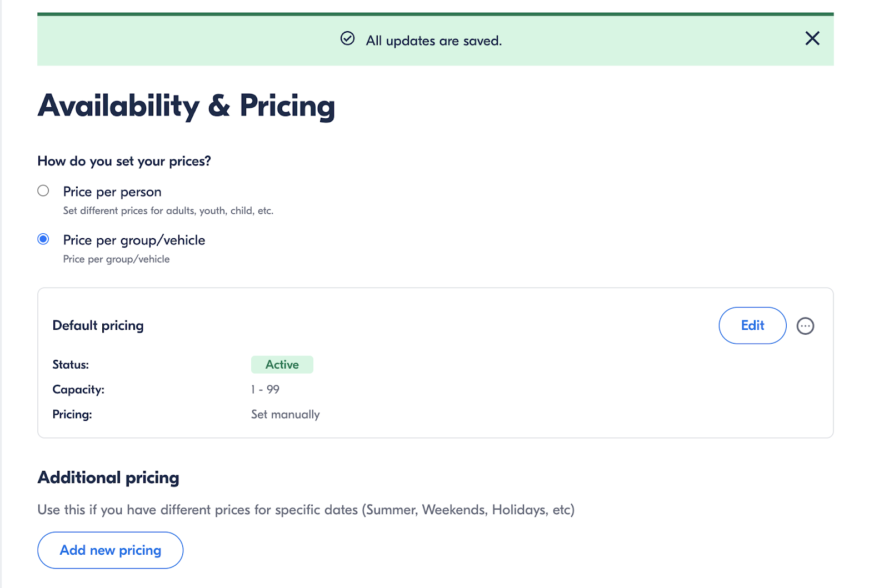
Task: Add new pricing for specific dates
Action: click(x=109, y=550)
